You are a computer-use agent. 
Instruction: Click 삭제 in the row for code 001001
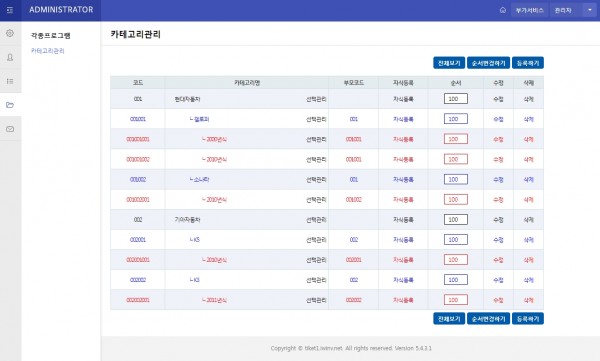tap(528, 119)
